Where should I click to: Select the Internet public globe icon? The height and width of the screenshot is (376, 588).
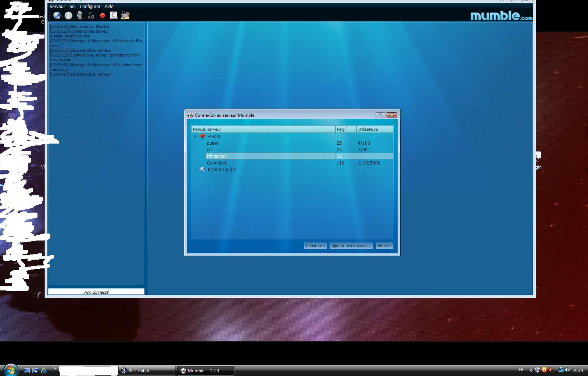[x=202, y=169]
